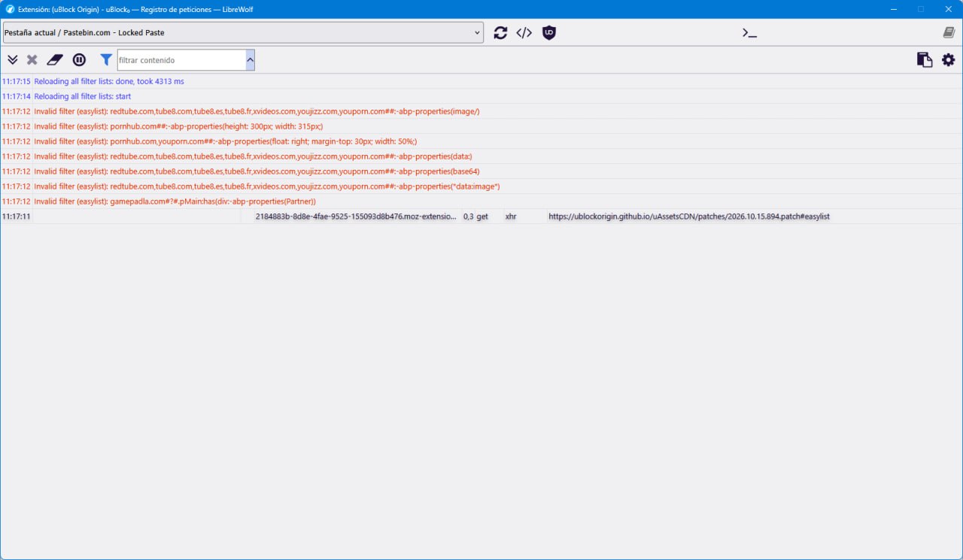Image resolution: width=963 pixels, height=560 pixels.
Task: Open the uBlock Origin shield popup panel
Action: [549, 33]
